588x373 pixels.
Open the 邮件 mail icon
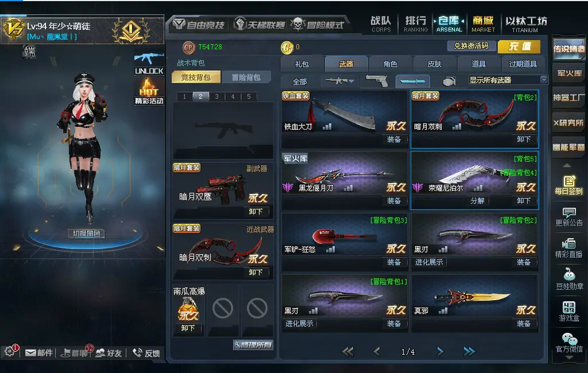point(38,353)
